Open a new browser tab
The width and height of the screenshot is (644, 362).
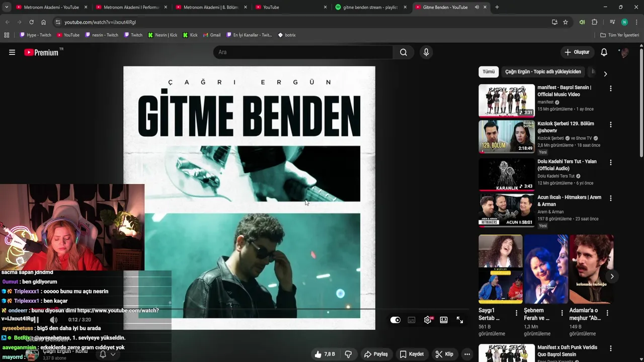coord(497,7)
